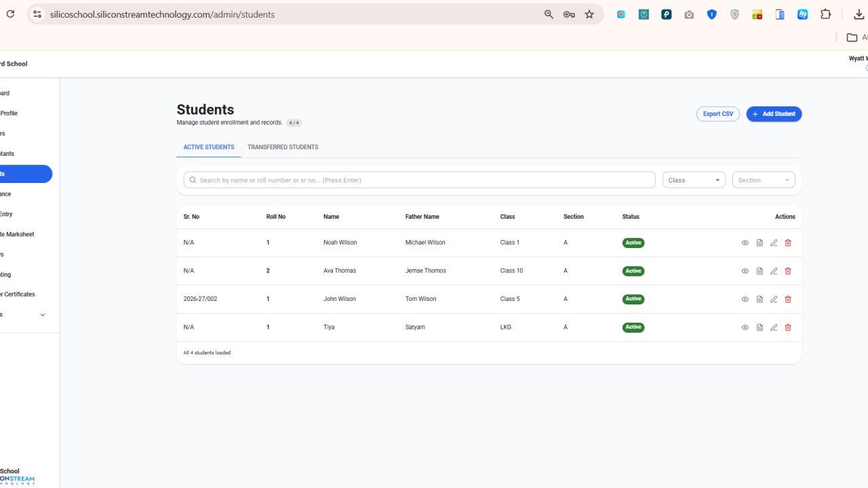Image resolution: width=868 pixels, height=488 pixels.
Task: Click the zoom magnifier icon in address bar
Action: pos(549,14)
